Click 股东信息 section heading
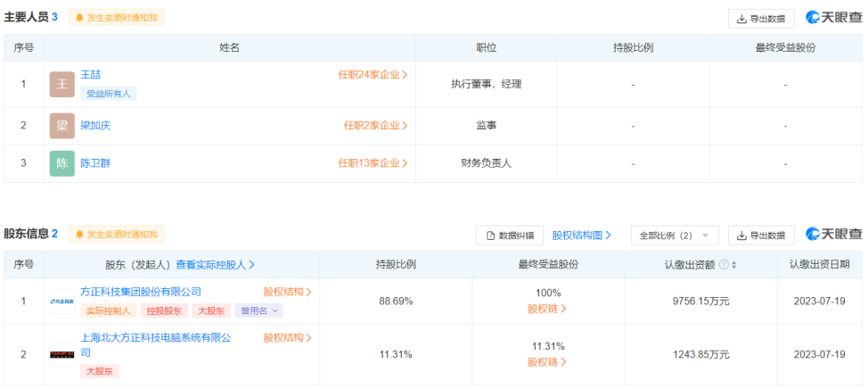Image resolution: width=868 pixels, height=389 pixels. click(26, 234)
